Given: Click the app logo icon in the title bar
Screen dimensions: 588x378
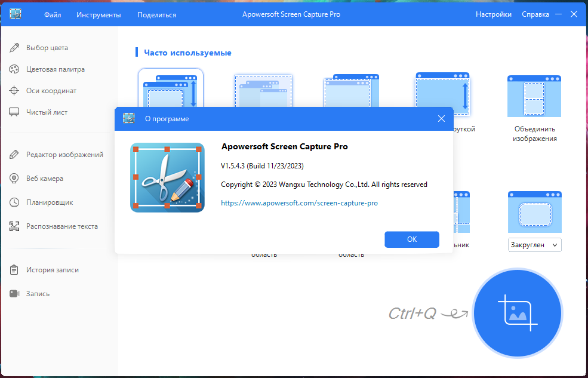Looking at the screenshot, I should pyautogui.click(x=16, y=14).
